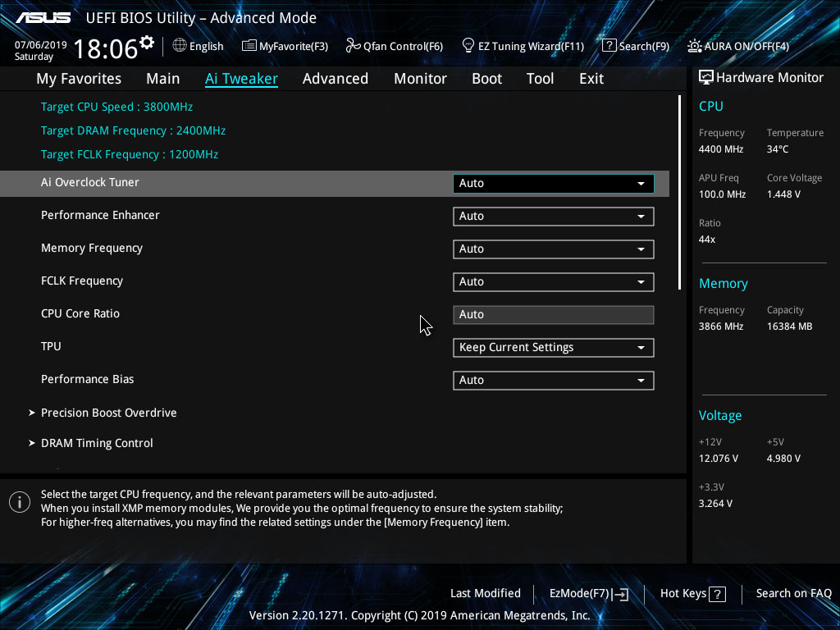The image size is (840, 630).
Task: Click the Memory Frequency label
Action: 92,248
